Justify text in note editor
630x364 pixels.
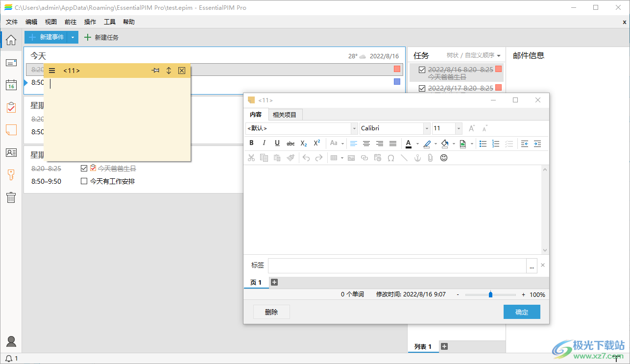pos(393,144)
